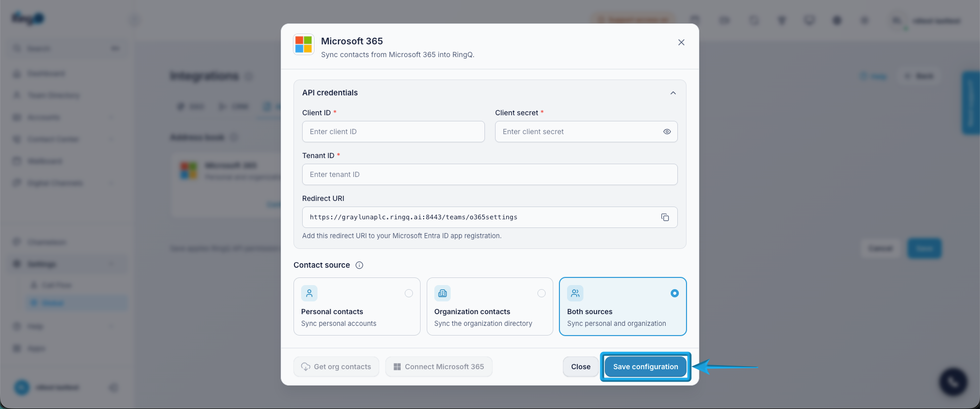Image resolution: width=980 pixels, height=409 pixels.
Task: Click the Microsoft 365 logo in dialog header
Action: pyautogui.click(x=303, y=44)
